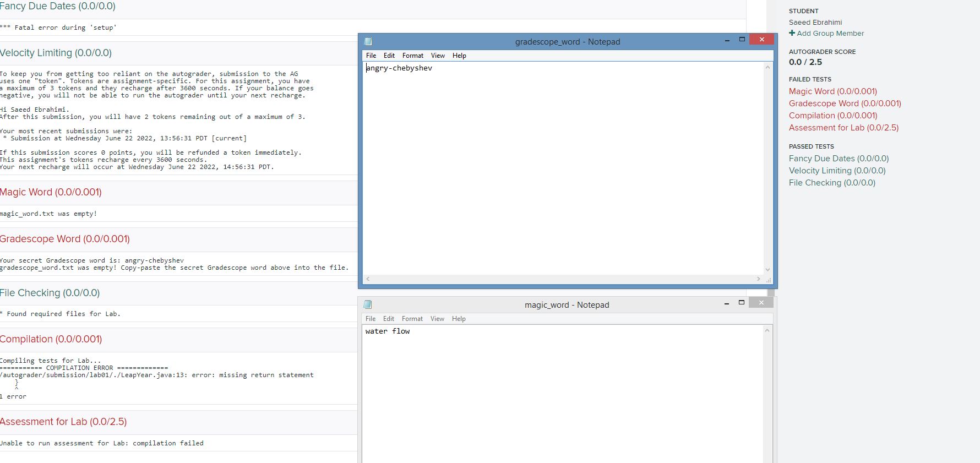980x463 pixels.
Task: Open View menu in magic_word Notepad
Action: pos(437,319)
